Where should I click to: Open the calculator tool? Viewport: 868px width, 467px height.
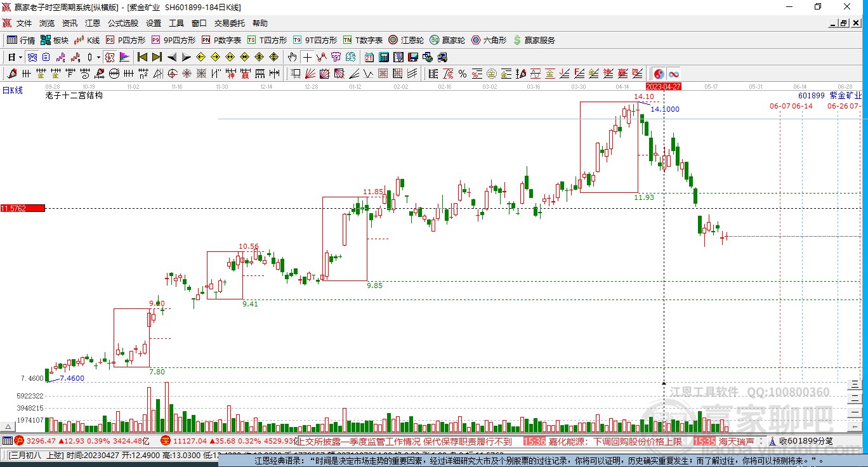383,57
